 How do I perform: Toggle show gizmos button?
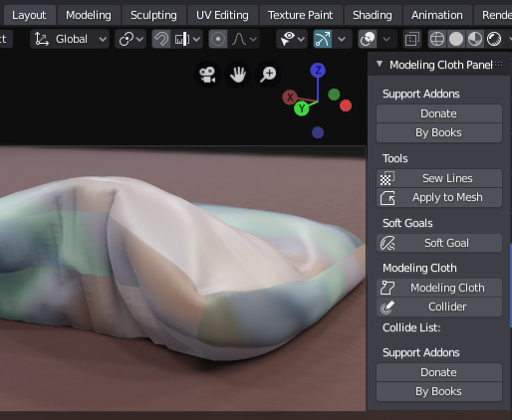(323, 39)
